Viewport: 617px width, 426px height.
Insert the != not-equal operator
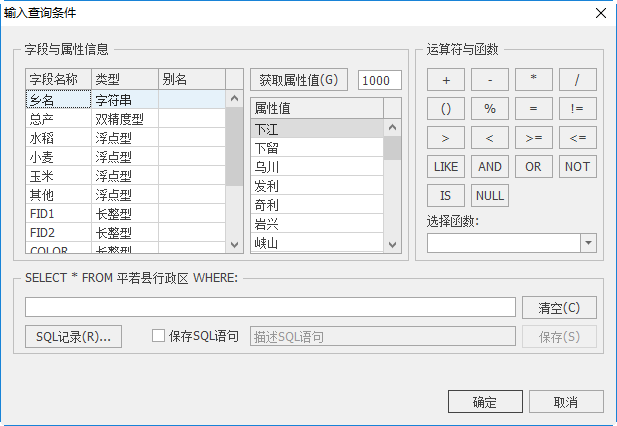[x=577, y=109]
